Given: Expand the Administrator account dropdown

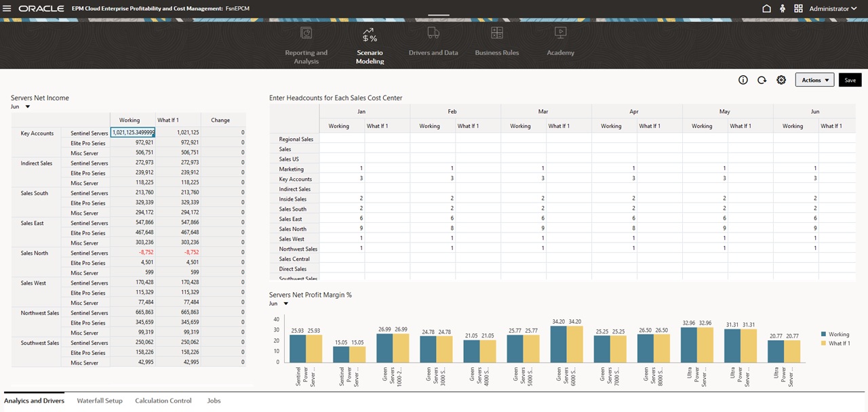Looking at the screenshot, I should 832,8.
